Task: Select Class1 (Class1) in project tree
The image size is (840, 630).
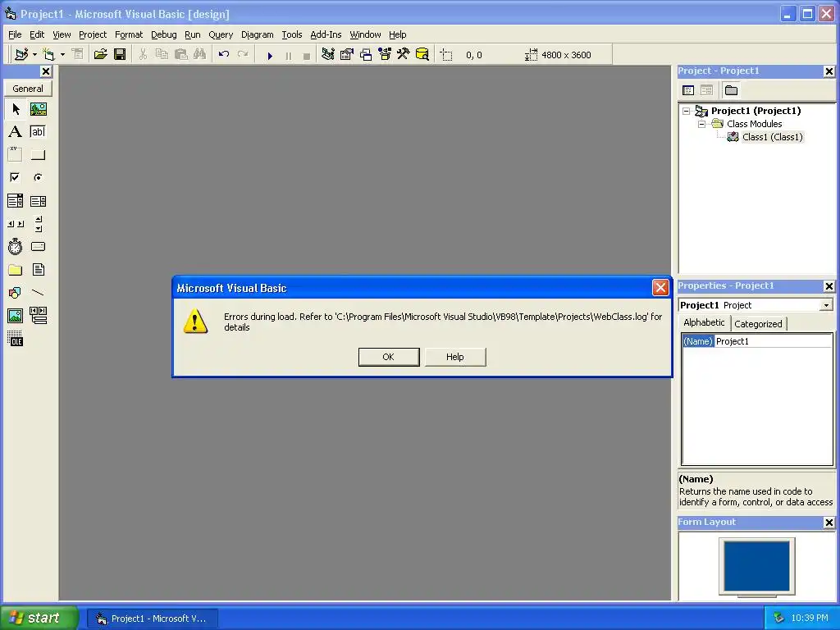Action: (772, 137)
